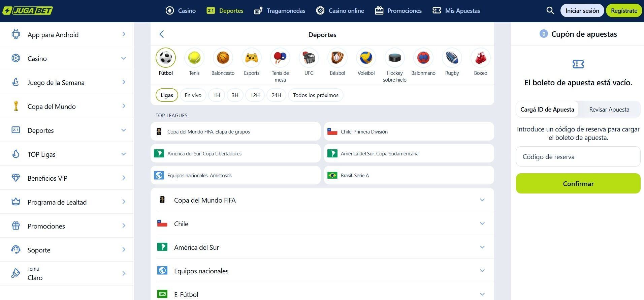
Task: Expand América del Sur leagues
Action: click(322, 247)
